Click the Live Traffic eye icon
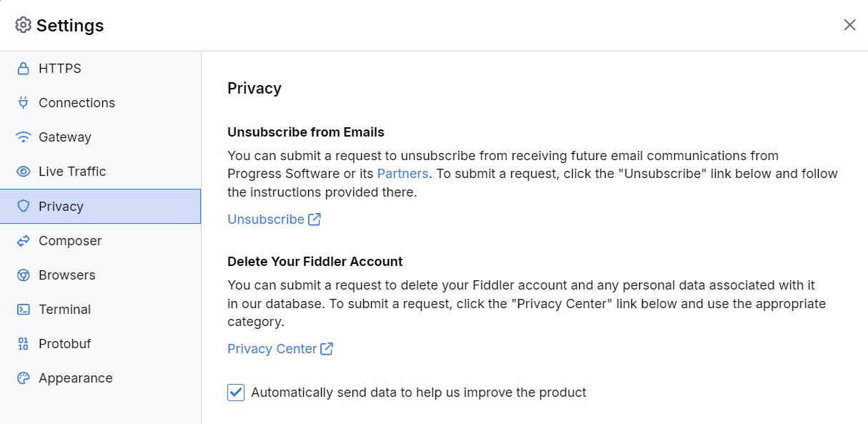The image size is (868, 424). [24, 171]
